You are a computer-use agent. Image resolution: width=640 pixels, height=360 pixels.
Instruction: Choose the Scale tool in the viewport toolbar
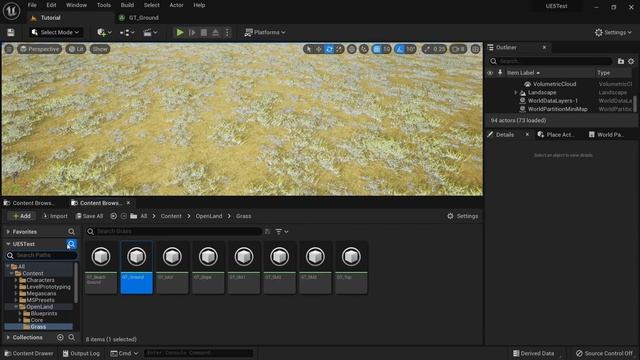339,49
